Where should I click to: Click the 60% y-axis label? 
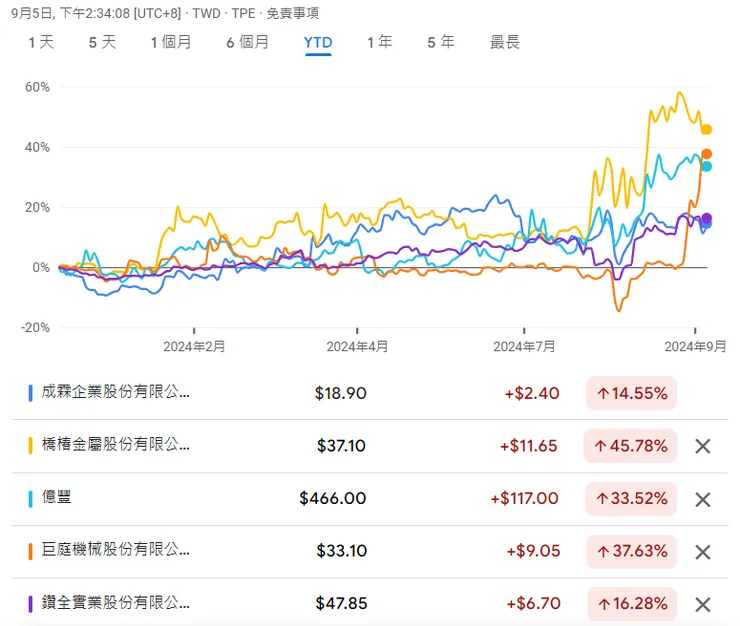37,87
